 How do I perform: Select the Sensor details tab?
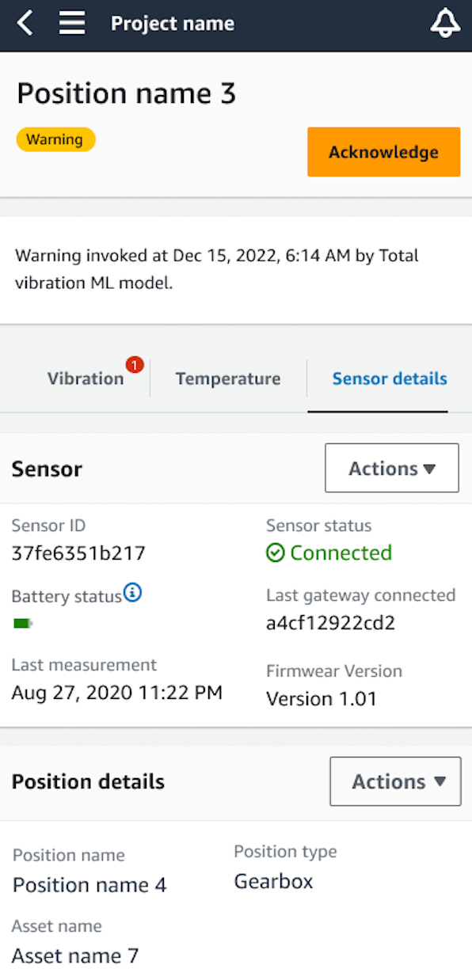tap(389, 378)
